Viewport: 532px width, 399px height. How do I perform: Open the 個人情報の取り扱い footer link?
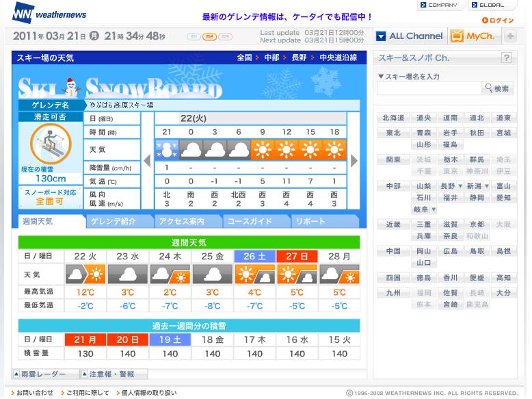click(149, 393)
